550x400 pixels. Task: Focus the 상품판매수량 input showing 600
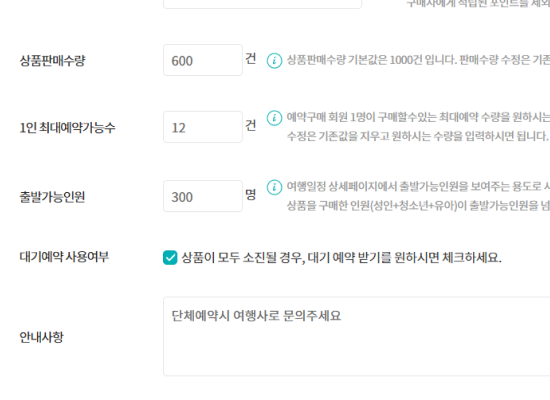click(203, 60)
